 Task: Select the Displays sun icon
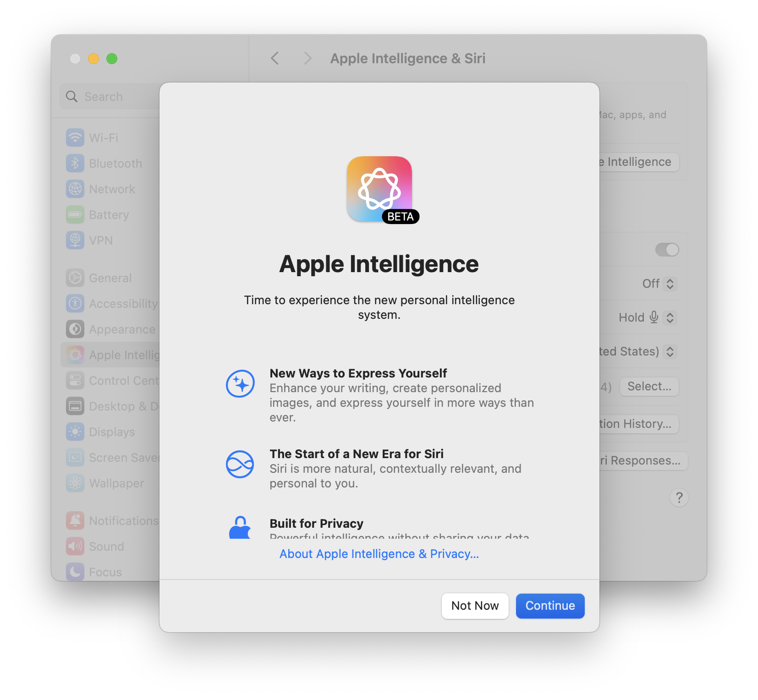point(75,432)
